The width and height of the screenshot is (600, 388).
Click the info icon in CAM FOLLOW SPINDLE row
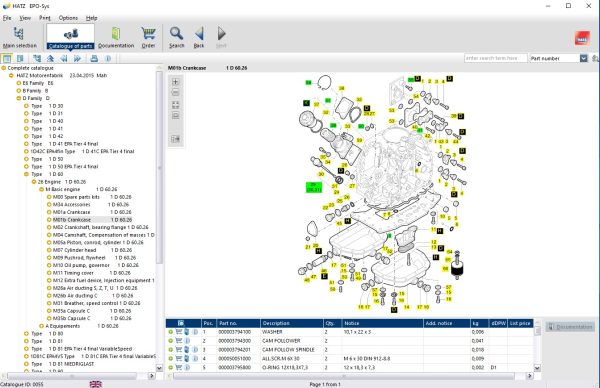click(195, 349)
